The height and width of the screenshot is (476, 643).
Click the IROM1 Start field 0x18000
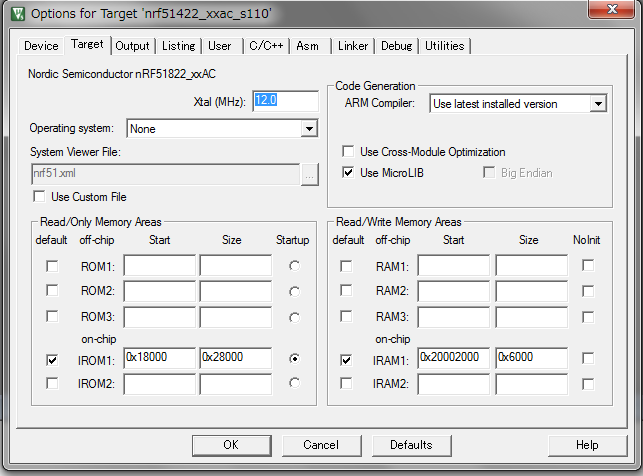[160, 358]
